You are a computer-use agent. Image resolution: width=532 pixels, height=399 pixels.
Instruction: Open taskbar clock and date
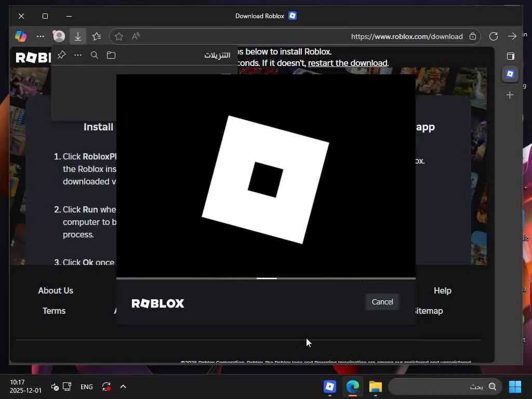[x=25, y=386]
